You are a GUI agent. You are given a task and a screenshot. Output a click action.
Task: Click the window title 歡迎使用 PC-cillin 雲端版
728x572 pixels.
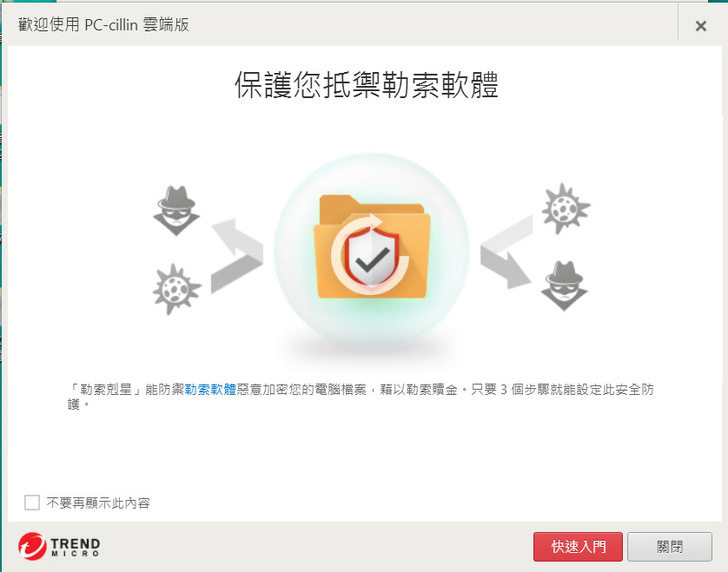click(x=104, y=25)
